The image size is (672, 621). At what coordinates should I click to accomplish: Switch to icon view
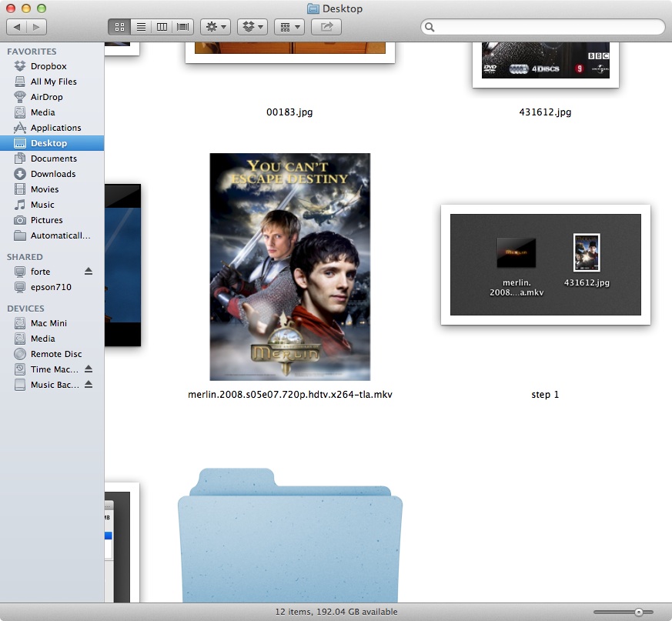point(119,27)
